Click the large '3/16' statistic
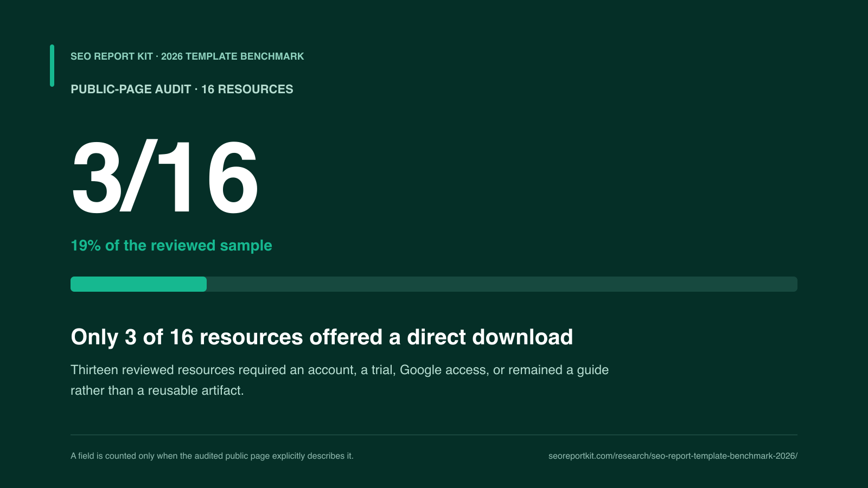This screenshot has width=868, height=488. tap(165, 177)
